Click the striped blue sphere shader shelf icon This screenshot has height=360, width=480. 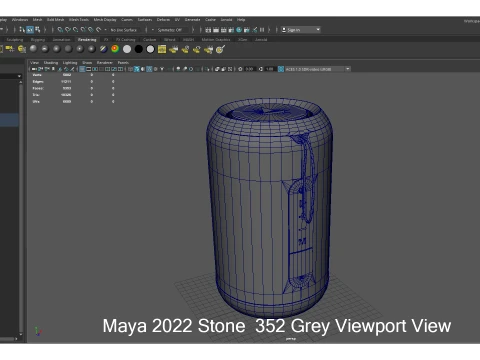[x=103, y=49]
